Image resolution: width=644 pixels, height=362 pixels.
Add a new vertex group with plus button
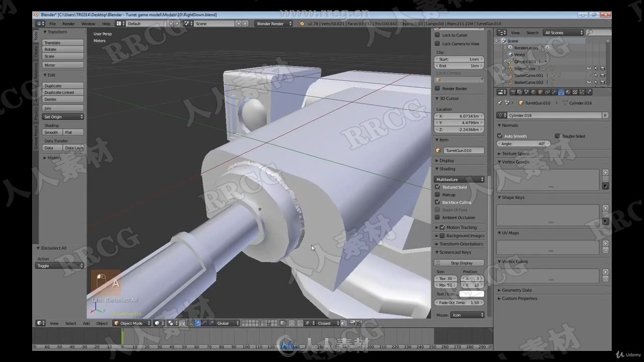coord(606,172)
